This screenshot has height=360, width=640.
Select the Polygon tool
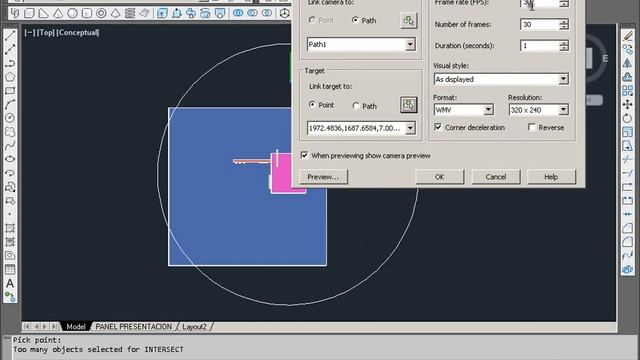pyautogui.click(x=10, y=77)
